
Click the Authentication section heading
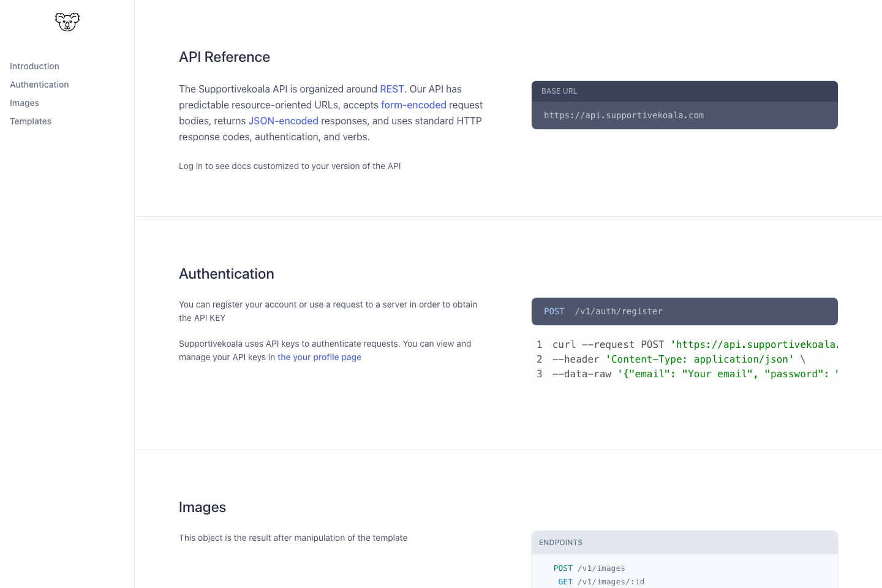pyautogui.click(x=226, y=274)
